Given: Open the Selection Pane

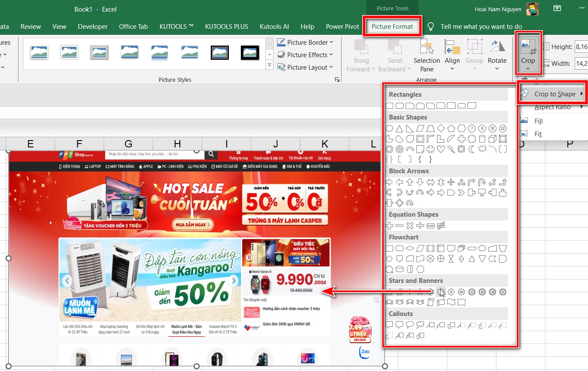Looking at the screenshot, I should pos(427,56).
